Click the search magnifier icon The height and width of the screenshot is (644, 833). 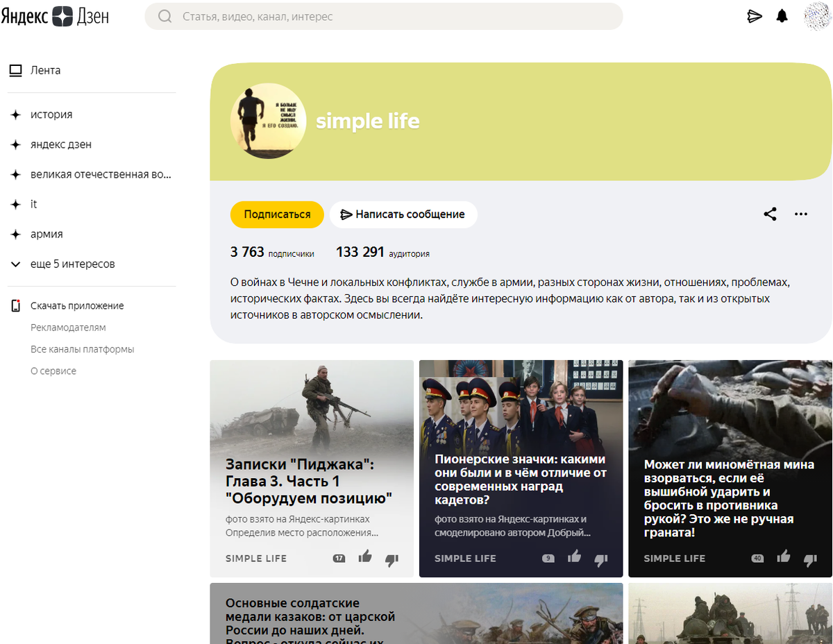point(165,17)
